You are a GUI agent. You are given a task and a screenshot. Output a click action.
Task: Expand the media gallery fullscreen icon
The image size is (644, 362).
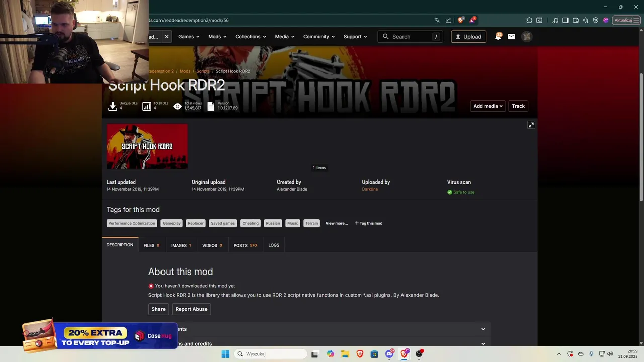(531, 125)
